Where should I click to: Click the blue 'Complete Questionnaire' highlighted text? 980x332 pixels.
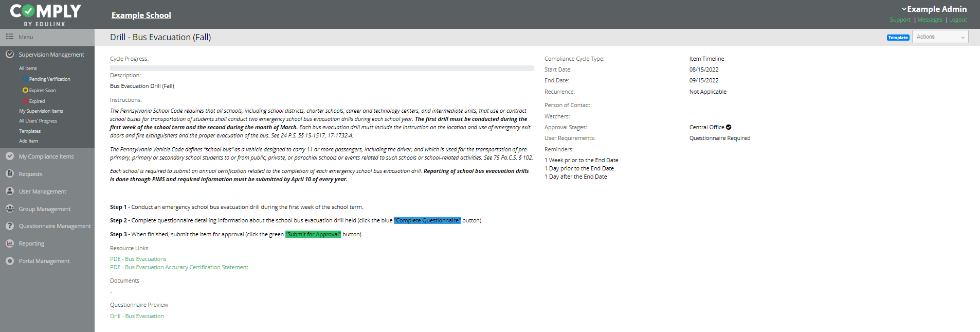tap(427, 220)
